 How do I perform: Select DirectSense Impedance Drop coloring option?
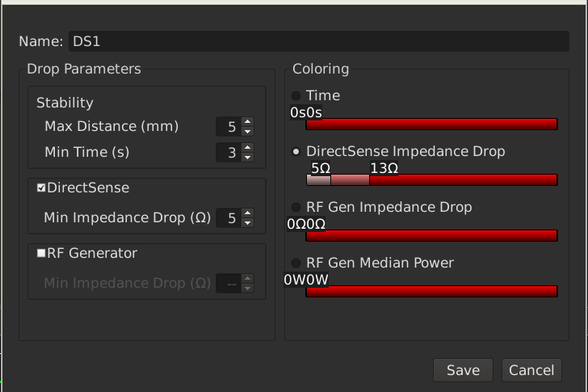[296, 151]
